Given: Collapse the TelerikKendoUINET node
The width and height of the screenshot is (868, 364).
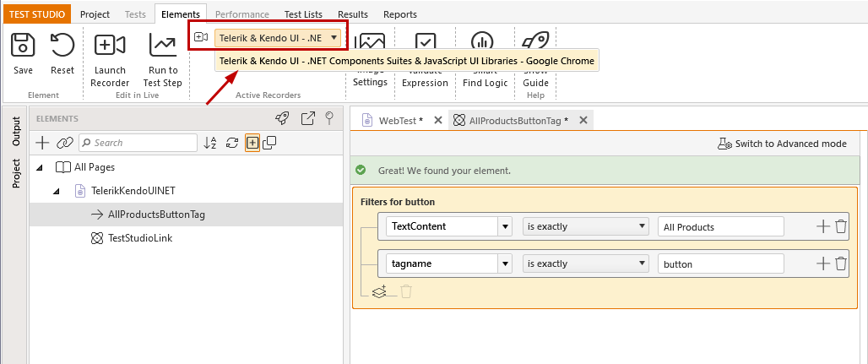Looking at the screenshot, I should pyautogui.click(x=56, y=191).
